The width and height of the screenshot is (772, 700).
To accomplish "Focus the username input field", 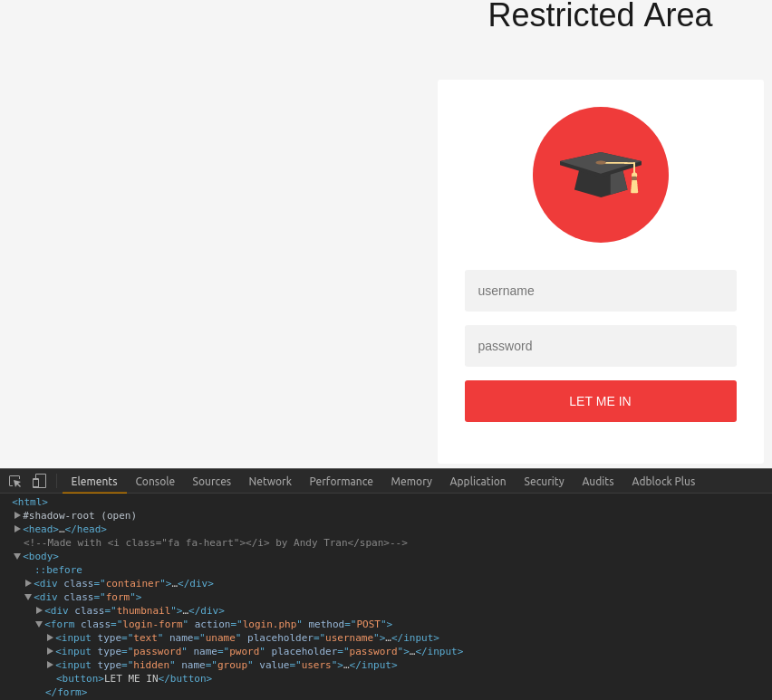I will (600, 291).
